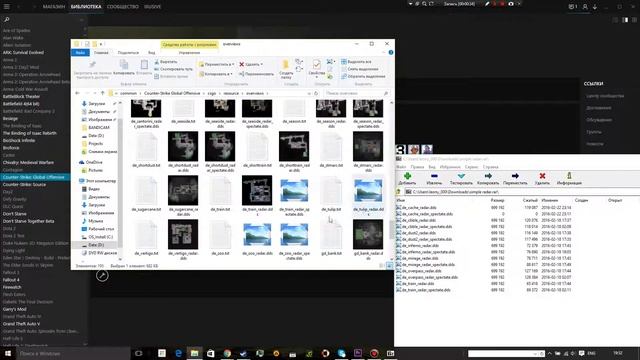Pin to Quick access in Explorer ribbon

[92, 69]
